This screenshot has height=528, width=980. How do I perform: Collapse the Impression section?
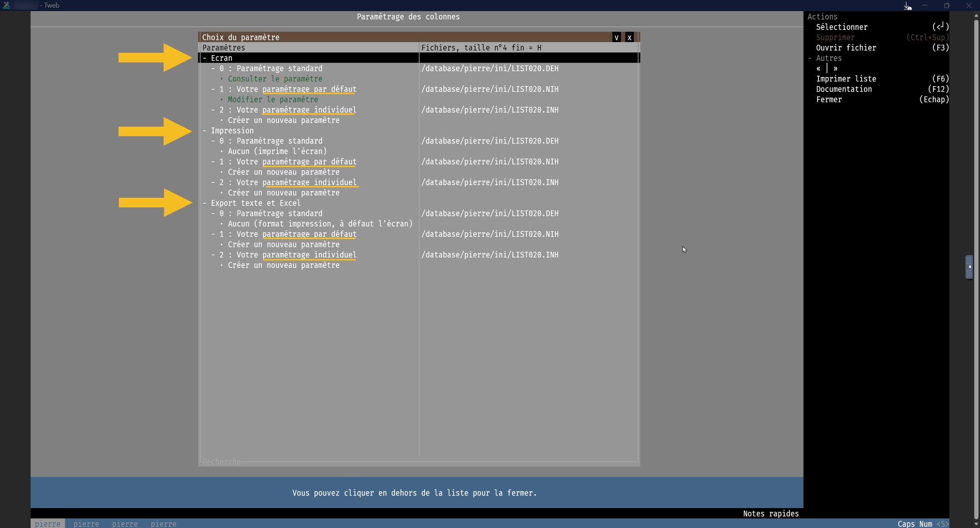(205, 131)
